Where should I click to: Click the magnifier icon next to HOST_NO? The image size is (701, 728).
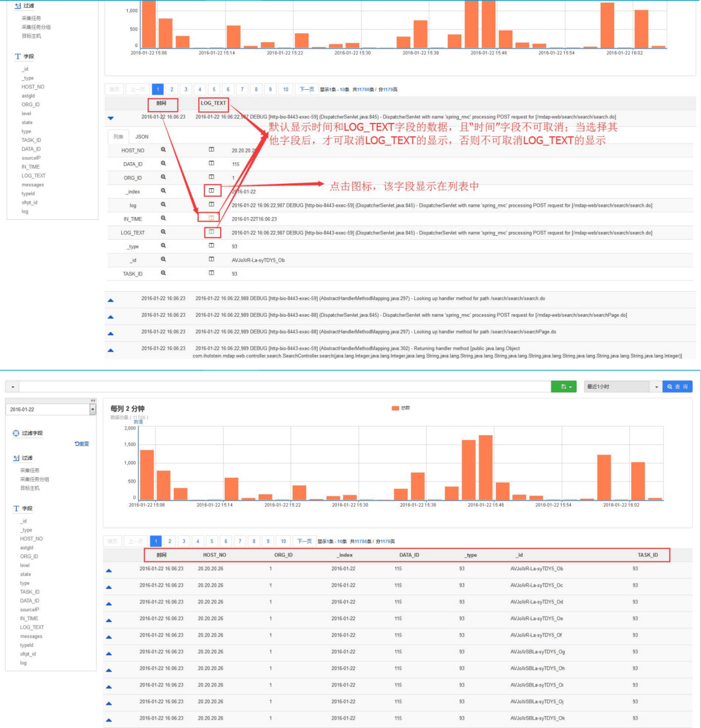point(163,149)
